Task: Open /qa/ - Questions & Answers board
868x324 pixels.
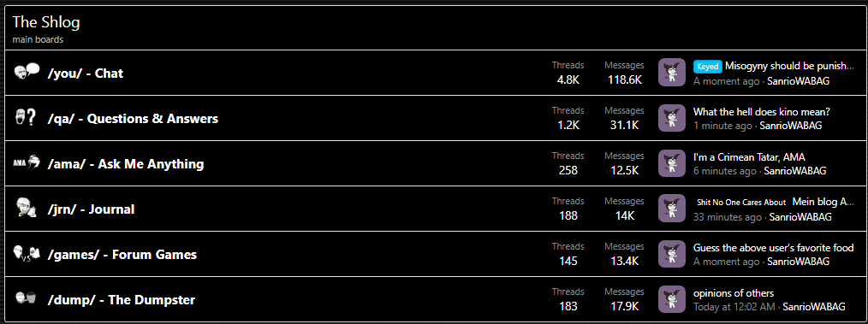Action: click(x=133, y=118)
